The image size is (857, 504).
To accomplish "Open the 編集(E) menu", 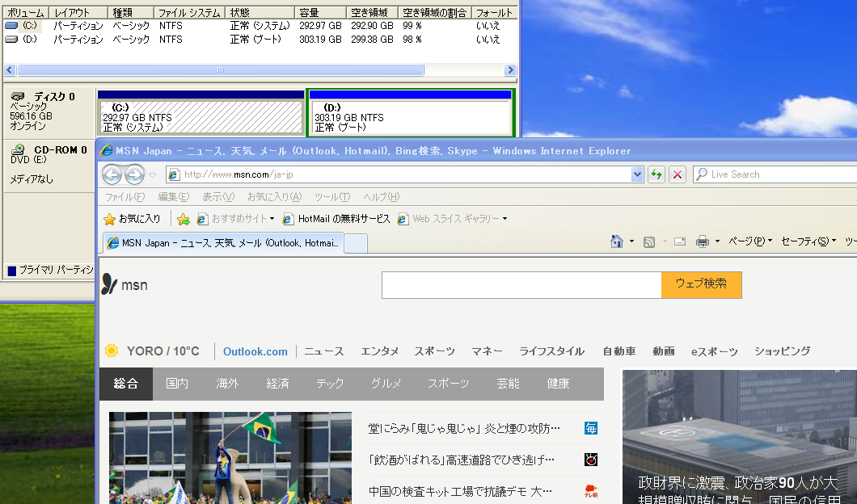I will pos(173,197).
